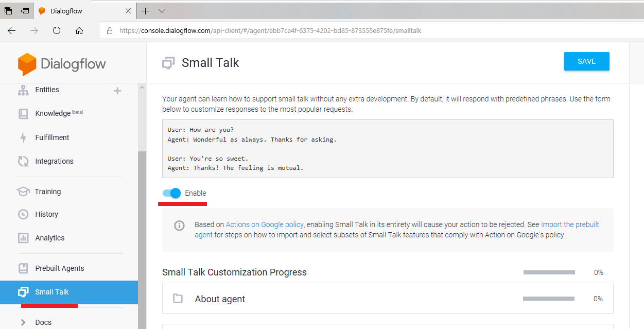644x329 pixels.
Task: Expand the About agent folder row
Action: pyautogui.click(x=220, y=299)
